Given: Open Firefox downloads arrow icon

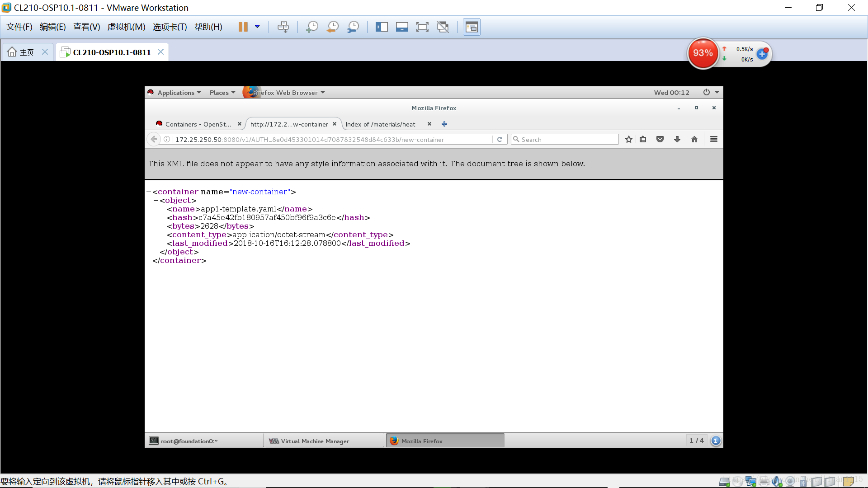Looking at the screenshot, I should tap(677, 140).
